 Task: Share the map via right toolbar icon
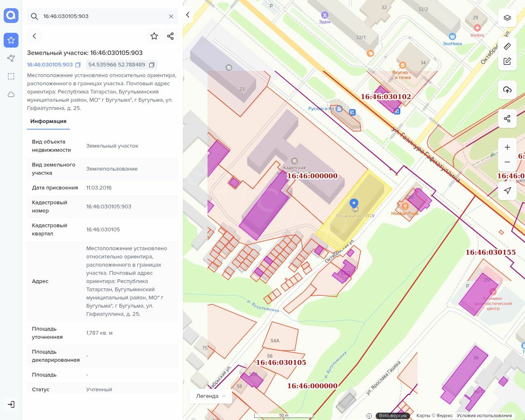pos(507,119)
